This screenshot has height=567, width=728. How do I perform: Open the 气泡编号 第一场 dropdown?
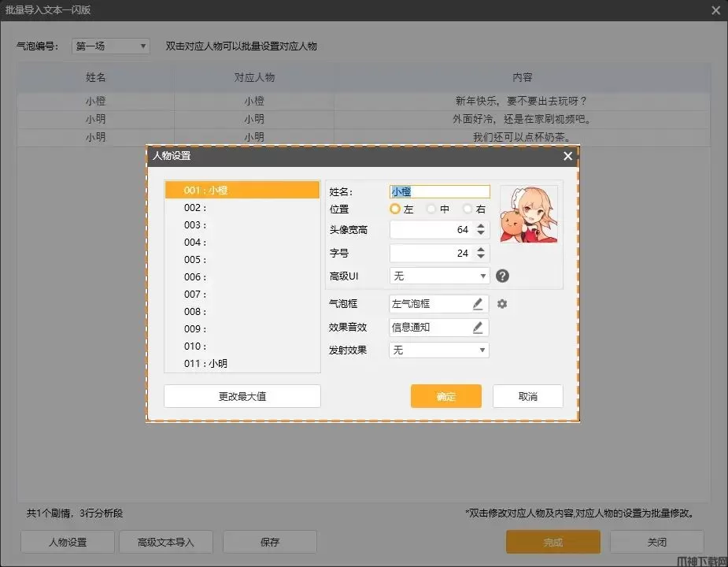pyautogui.click(x=111, y=46)
